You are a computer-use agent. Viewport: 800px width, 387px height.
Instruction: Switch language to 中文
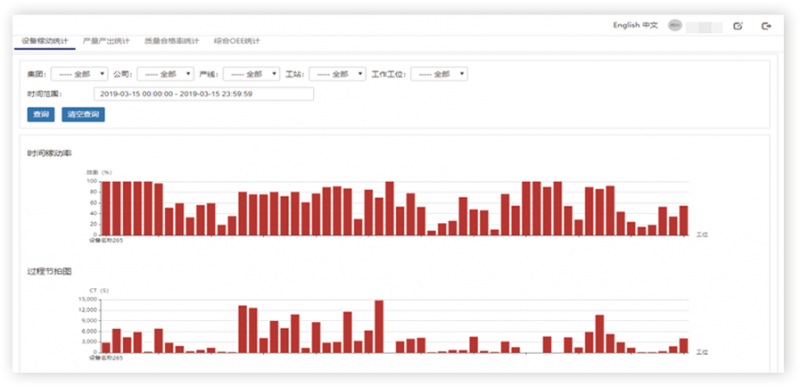650,25
